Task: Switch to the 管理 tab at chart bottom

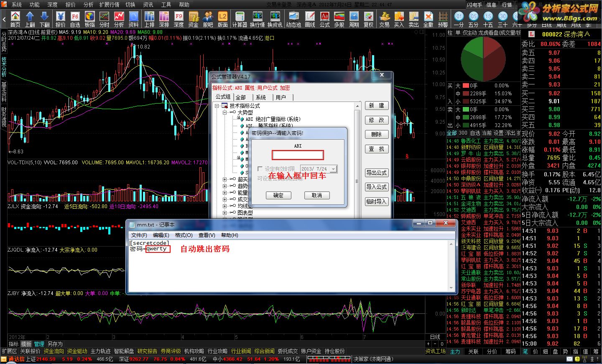Action: pos(39,344)
